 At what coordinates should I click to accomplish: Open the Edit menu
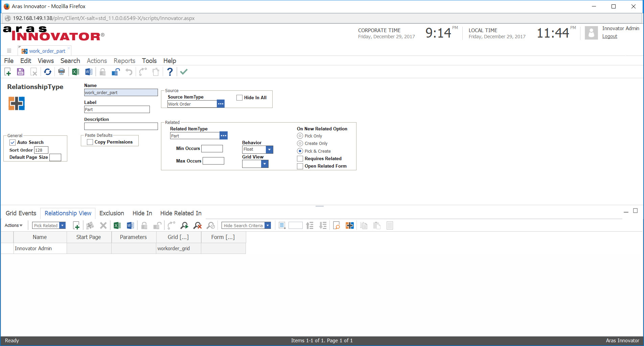click(x=26, y=61)
